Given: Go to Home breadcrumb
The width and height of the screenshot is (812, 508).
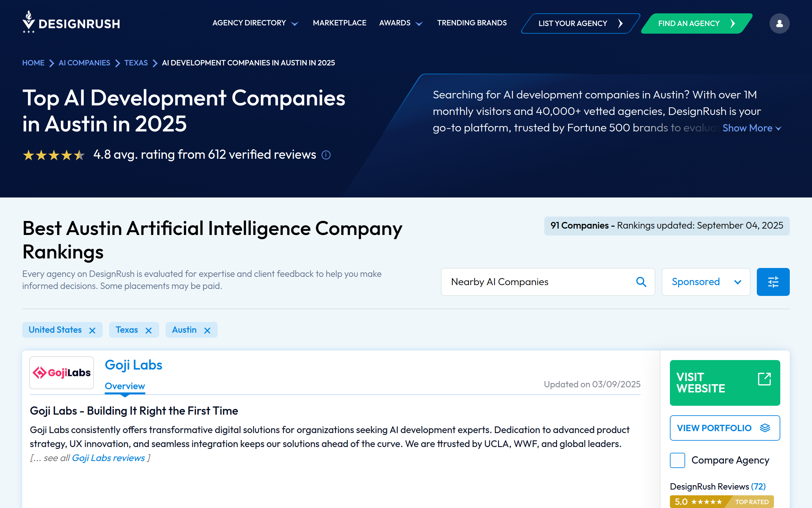Looking at the screenshot, I should [x=33, y=63].
